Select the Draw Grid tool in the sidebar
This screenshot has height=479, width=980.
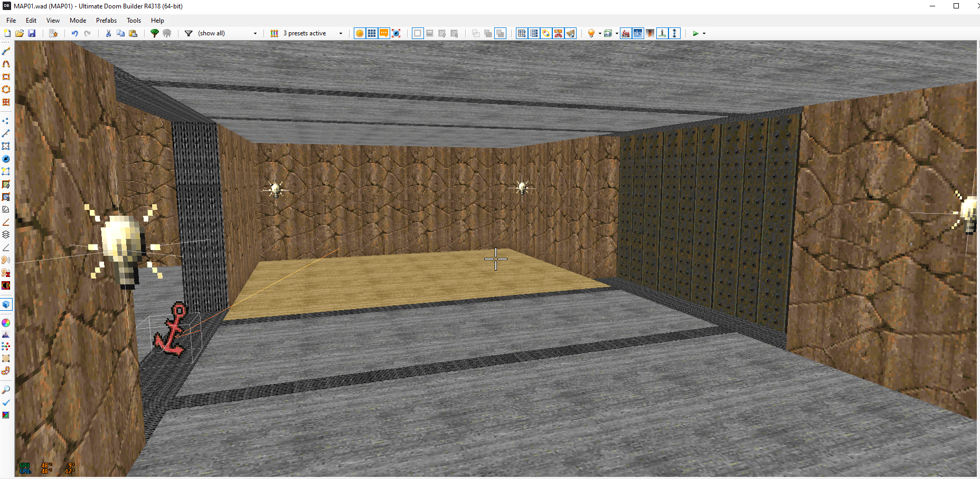pyautogui.click(x=6, y=102)
